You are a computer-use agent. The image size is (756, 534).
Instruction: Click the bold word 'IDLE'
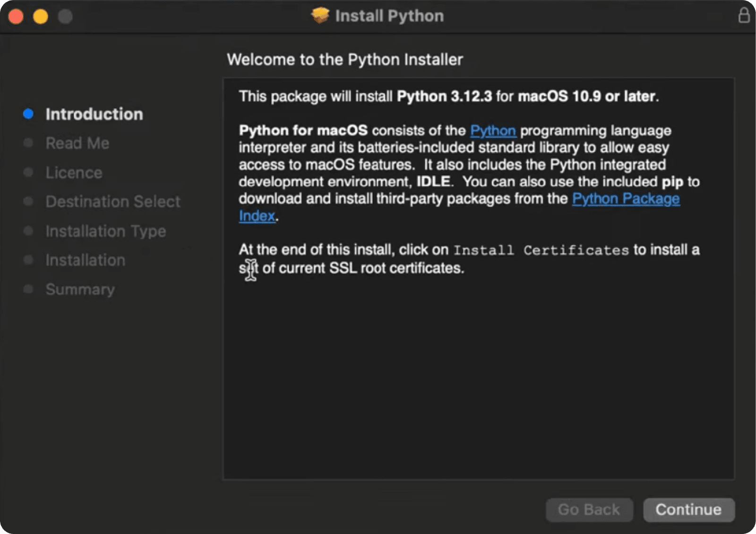(x=433, y=181)
